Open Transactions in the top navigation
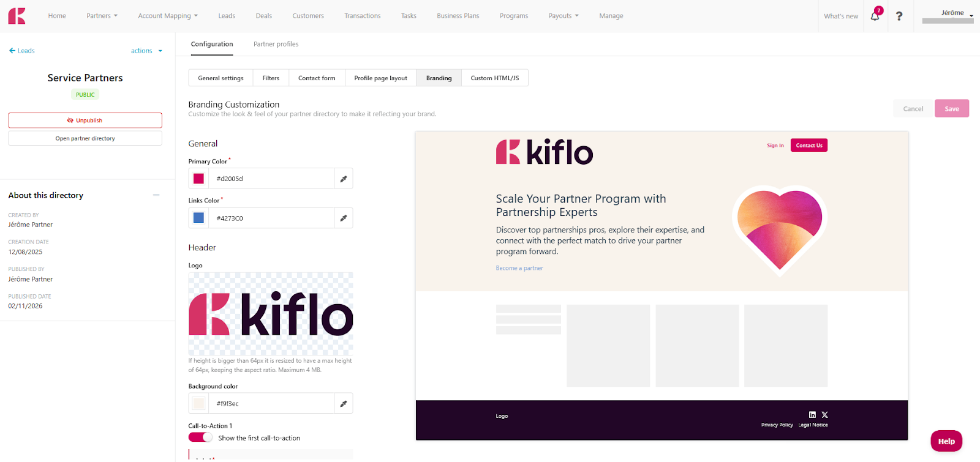The height and width of the screenshot is (462, 980). (363, 16)
